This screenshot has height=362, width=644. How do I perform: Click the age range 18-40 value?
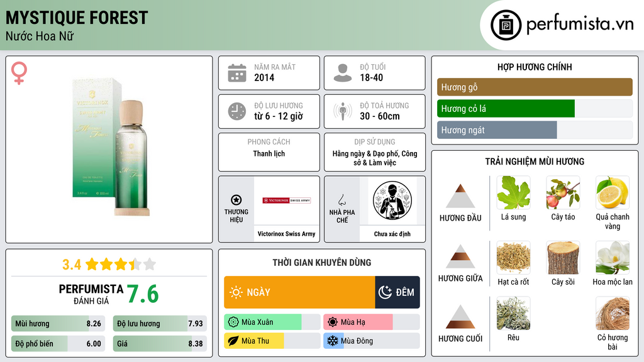pos(371,77)
